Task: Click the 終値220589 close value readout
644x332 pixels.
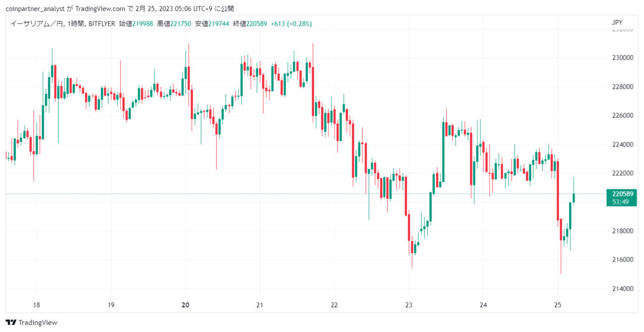Action: pyautogui.click(x=250, y=24)
